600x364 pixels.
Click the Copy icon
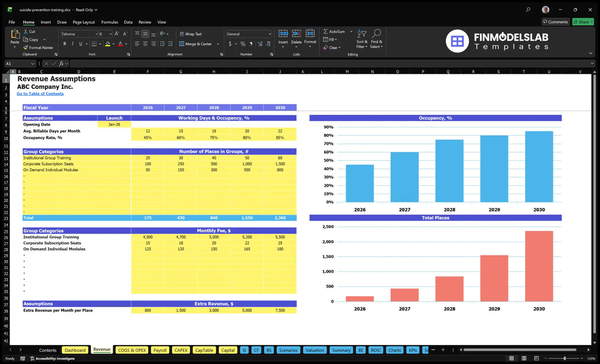click(25, 39)
